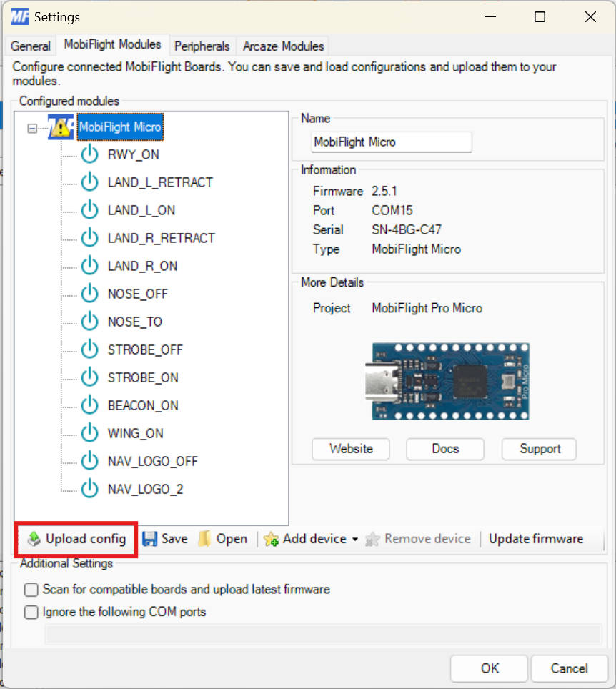616x689 pixels.
Task: Select the LAND_R_ON device row
Action: point(142,266)
